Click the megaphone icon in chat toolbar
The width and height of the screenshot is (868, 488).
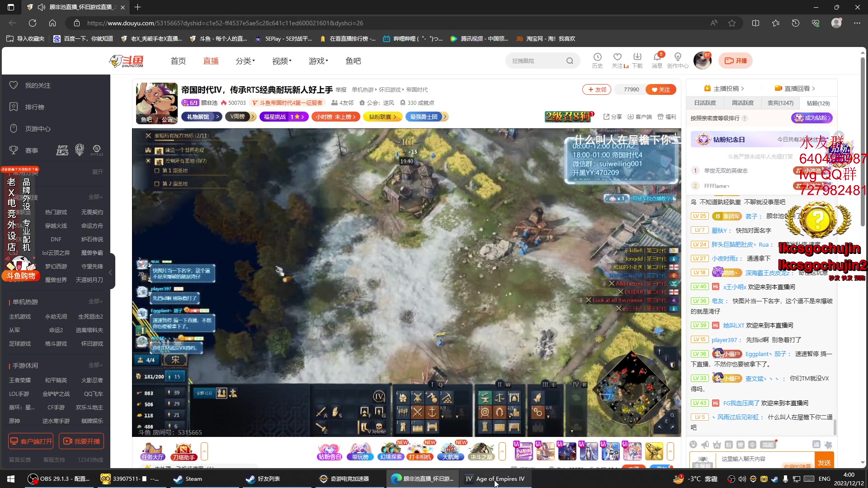(705, 445)
